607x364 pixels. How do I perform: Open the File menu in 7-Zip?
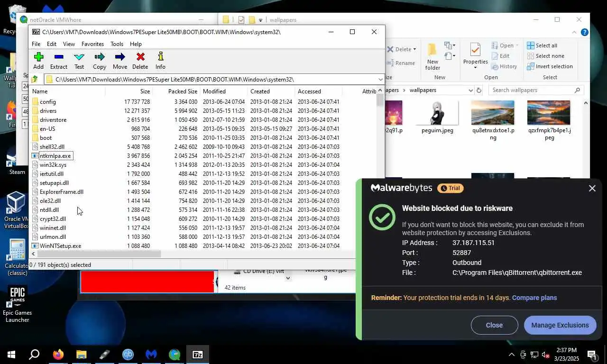(36, 44)
